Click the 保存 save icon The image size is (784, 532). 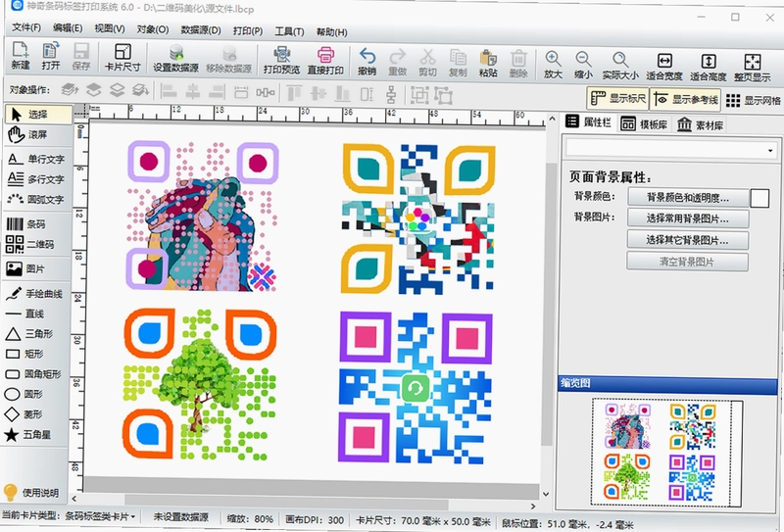[x=81, y=56]
